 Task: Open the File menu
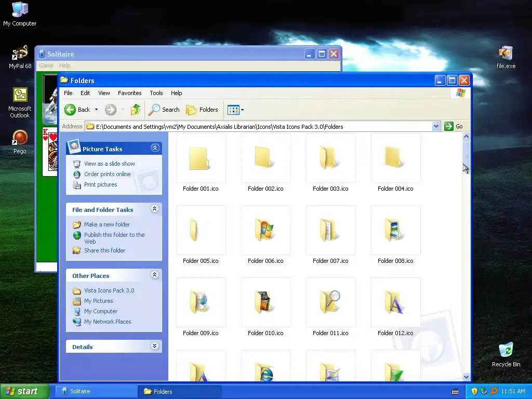coord(68,93)
